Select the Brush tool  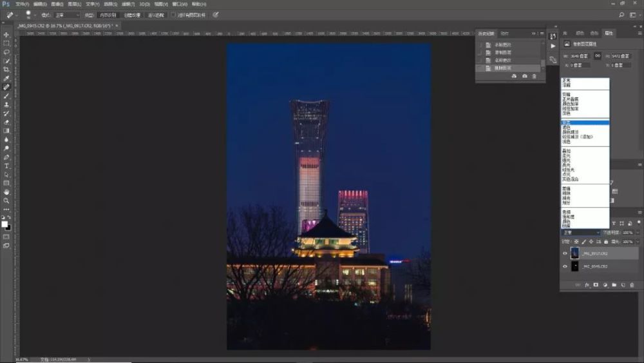pos(6,96)
